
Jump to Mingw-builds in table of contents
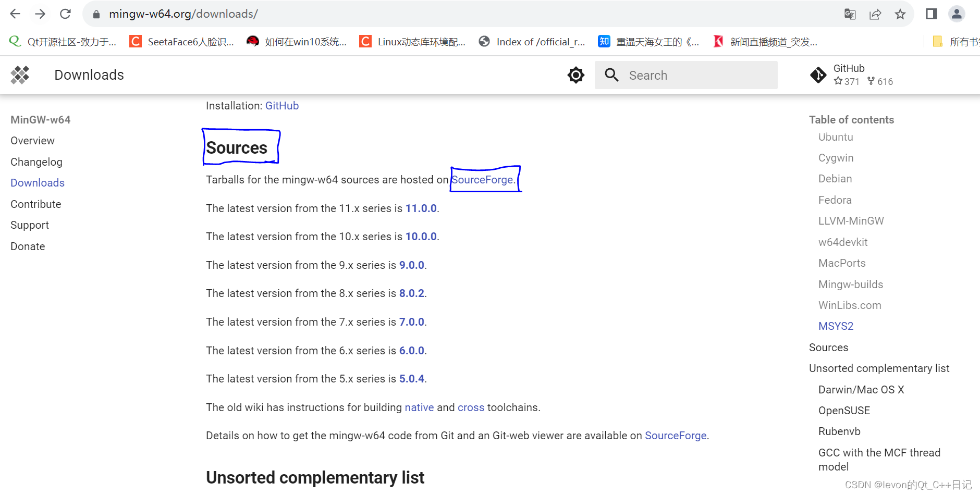(x=851, y=284)
